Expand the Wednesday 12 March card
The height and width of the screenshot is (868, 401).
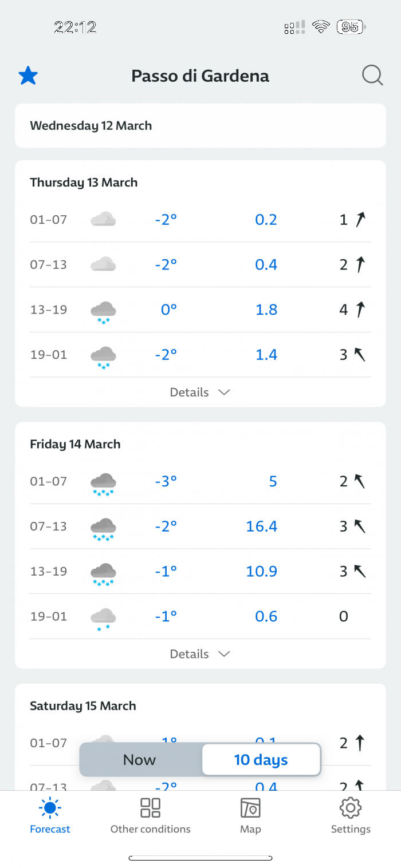(x=200, y=125)
